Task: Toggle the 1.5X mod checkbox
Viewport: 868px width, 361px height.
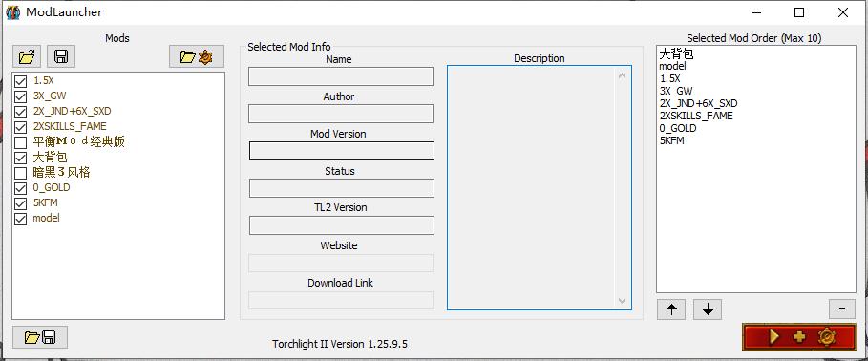Action: pos(20,81)
